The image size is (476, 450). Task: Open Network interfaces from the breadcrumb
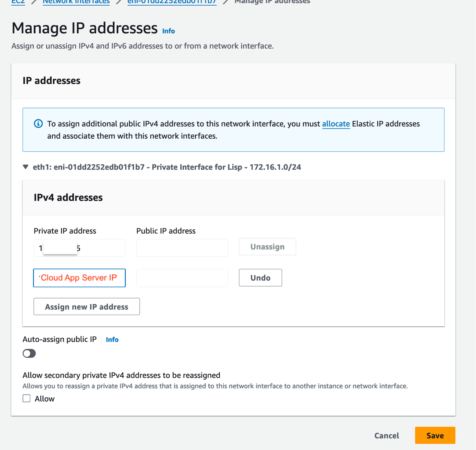(x=76, y=2)
